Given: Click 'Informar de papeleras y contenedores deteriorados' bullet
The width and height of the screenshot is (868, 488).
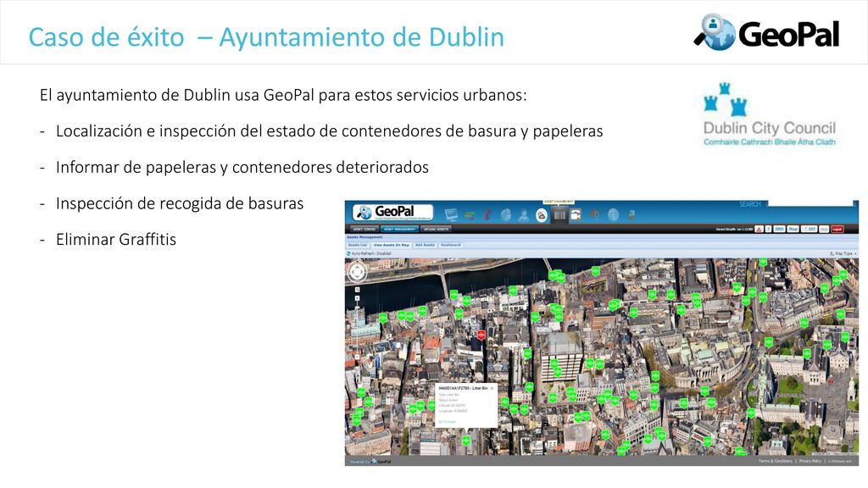Looking at the screenshot, I should 242,167.
